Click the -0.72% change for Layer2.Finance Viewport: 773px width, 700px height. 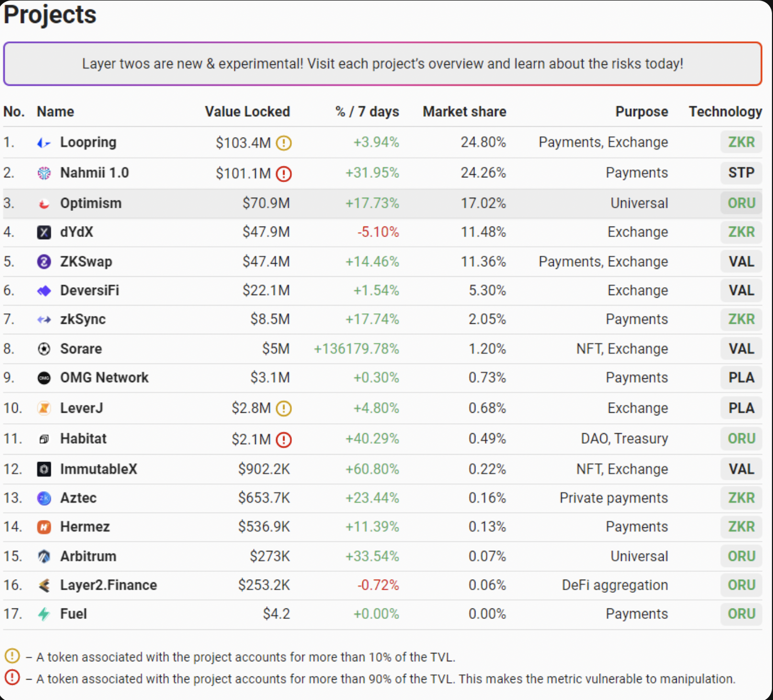coord(378,585)
